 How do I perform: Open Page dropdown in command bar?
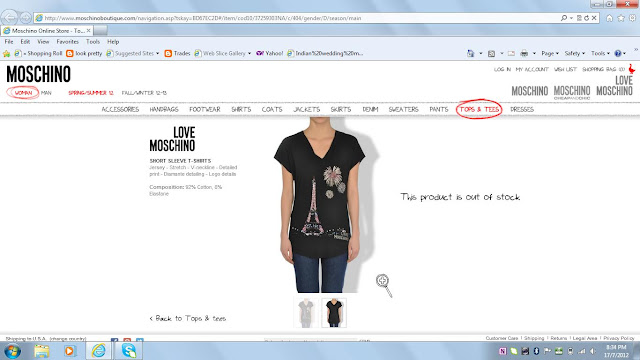550,53
